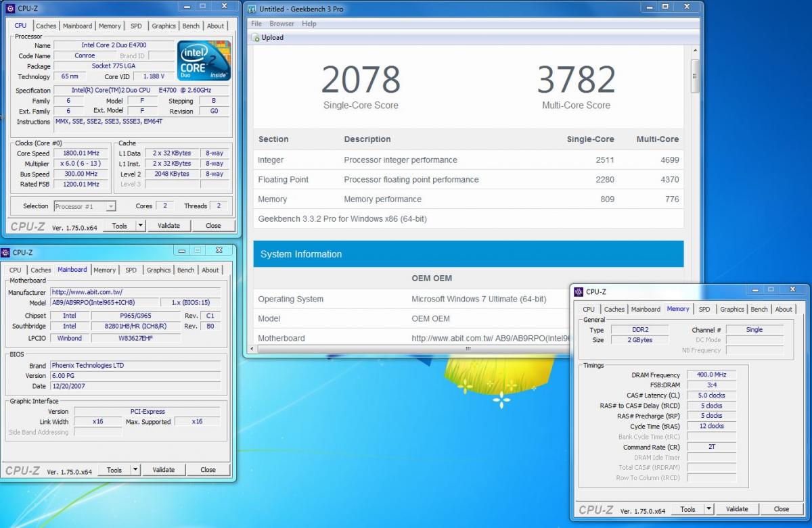Open the Tools dropdown arrow in the Mainboard window
The height and width of the screenshot is (528, 812).
pos(135,469)
